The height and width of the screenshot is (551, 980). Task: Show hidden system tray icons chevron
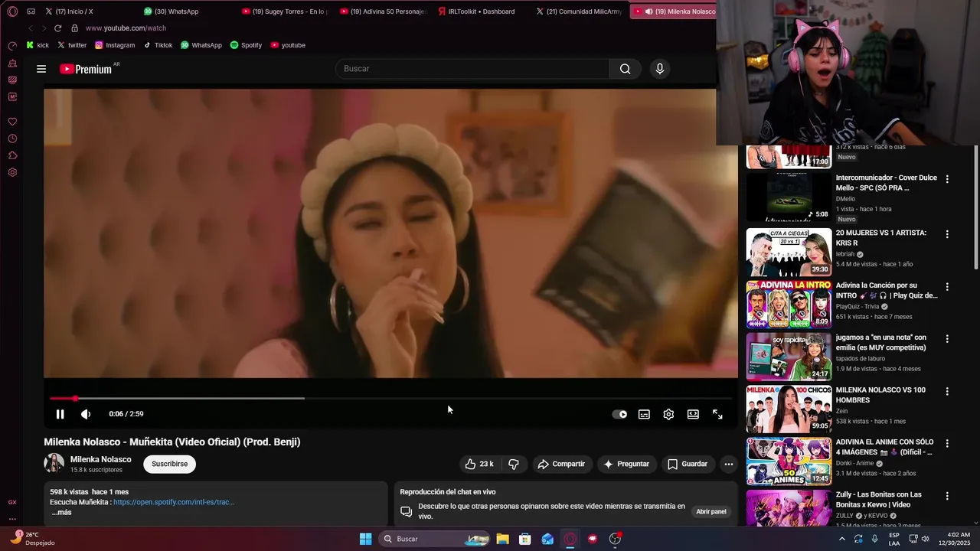[x=841, y=539]
